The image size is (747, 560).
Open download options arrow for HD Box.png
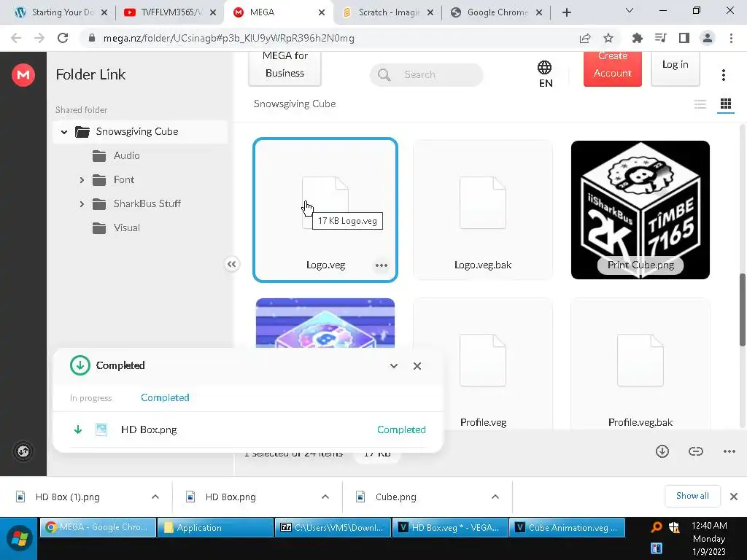[325, 497]
